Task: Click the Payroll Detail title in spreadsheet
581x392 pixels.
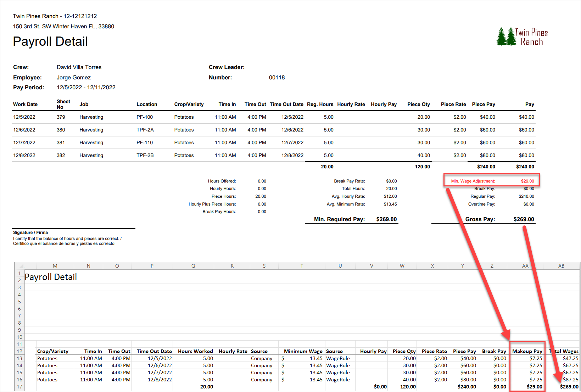Action: click(x=51, y=277)
